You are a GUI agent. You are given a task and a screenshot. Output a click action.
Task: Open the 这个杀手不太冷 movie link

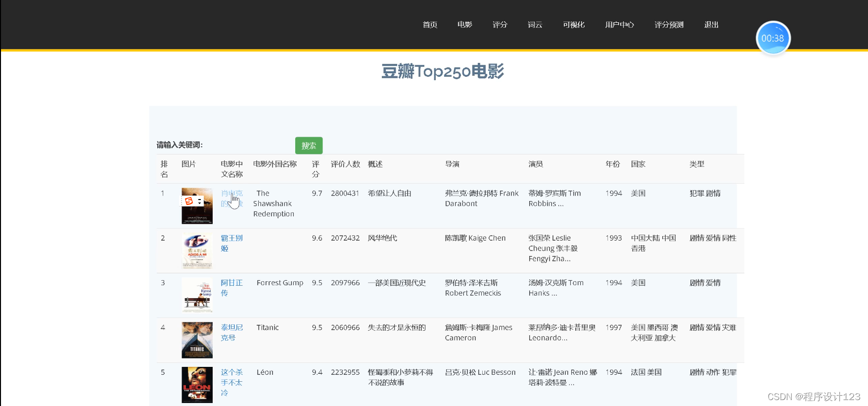pos(231,382)
